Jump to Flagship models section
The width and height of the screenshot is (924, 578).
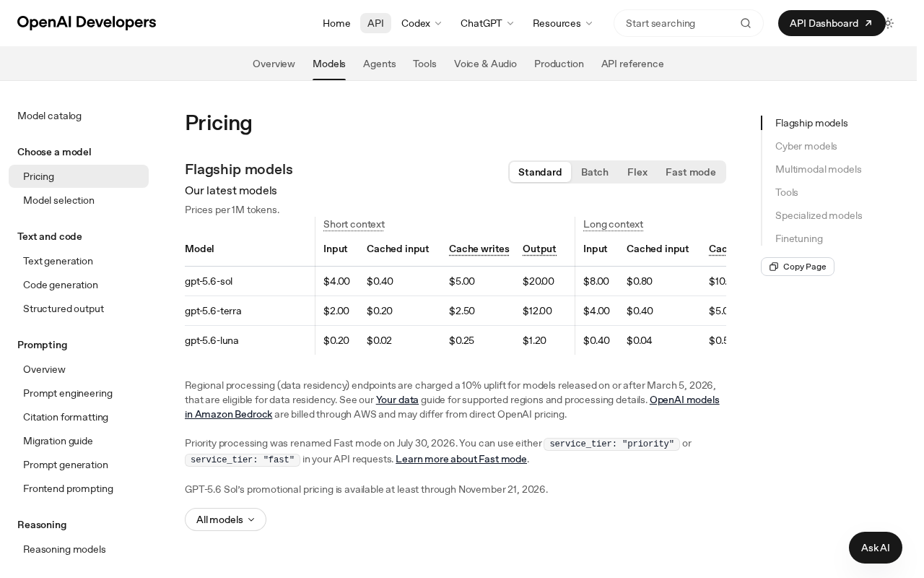click(x=811, y=123)
